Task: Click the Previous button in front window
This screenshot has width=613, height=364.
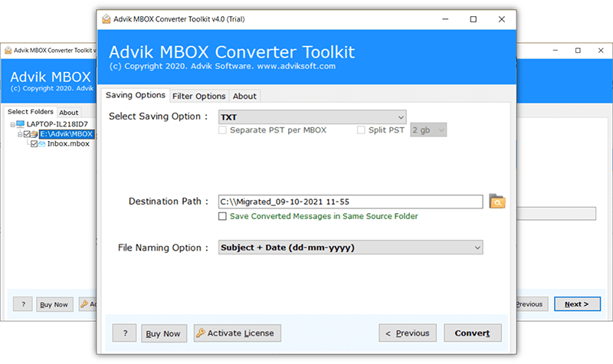Action: [x=408, y=333]
